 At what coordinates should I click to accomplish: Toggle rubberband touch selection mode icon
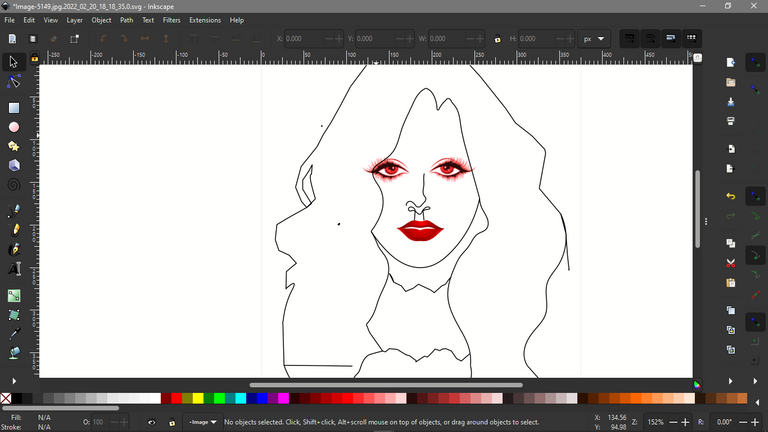coord(74,39)
